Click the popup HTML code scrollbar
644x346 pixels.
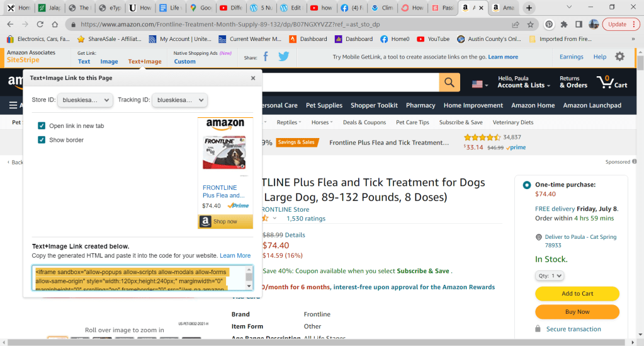pos(249,278)
